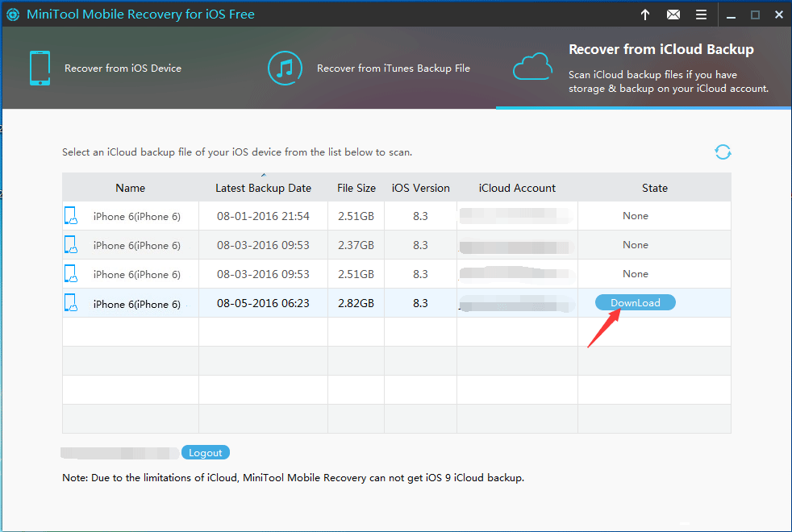Click the iOS Version column header
The image size is (792, 532).
point(420,188)
